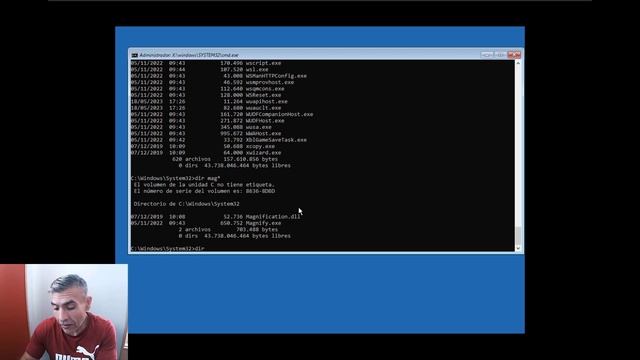The image size is (640, 360).
Task: Click the Magnify.exe entry
Action: coord(263,223)
